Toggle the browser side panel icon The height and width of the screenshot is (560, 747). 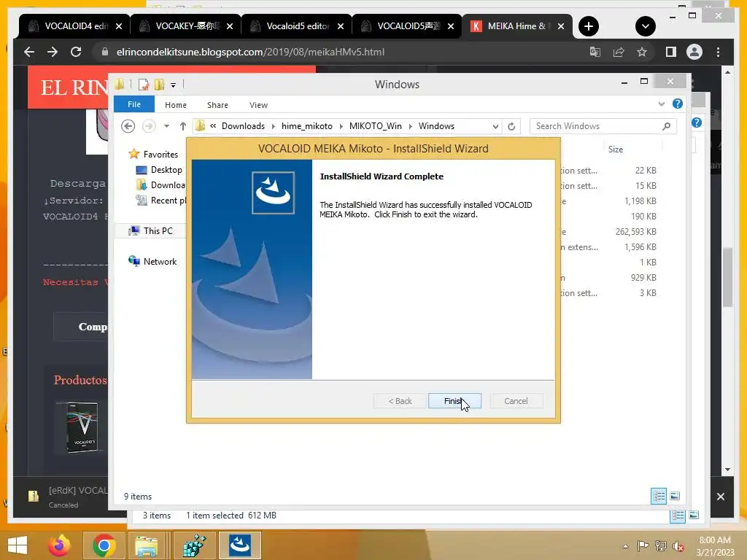671,52
